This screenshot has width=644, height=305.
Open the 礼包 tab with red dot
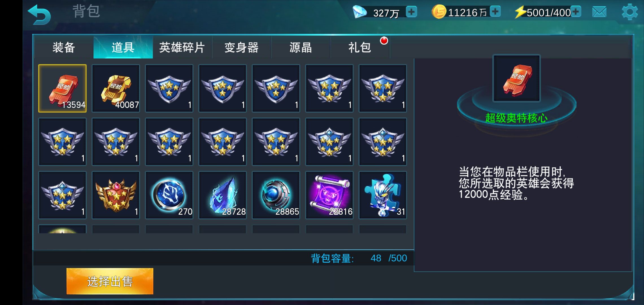click(x=360, y=47)
